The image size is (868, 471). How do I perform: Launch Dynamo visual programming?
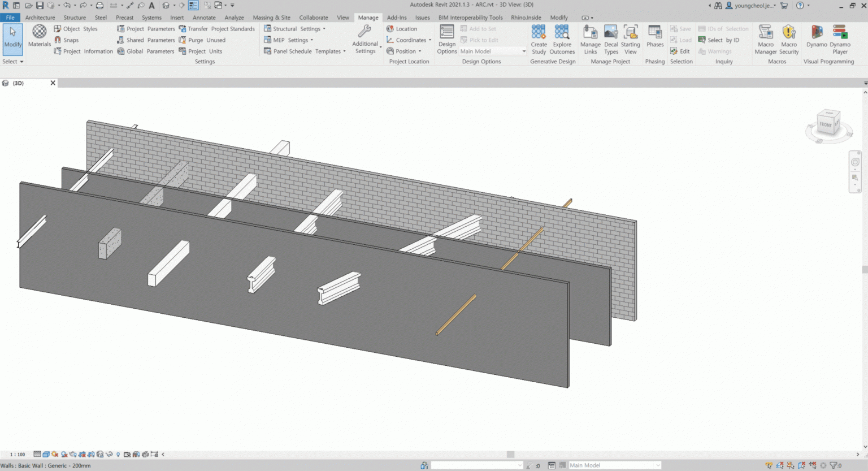(816, 40)
